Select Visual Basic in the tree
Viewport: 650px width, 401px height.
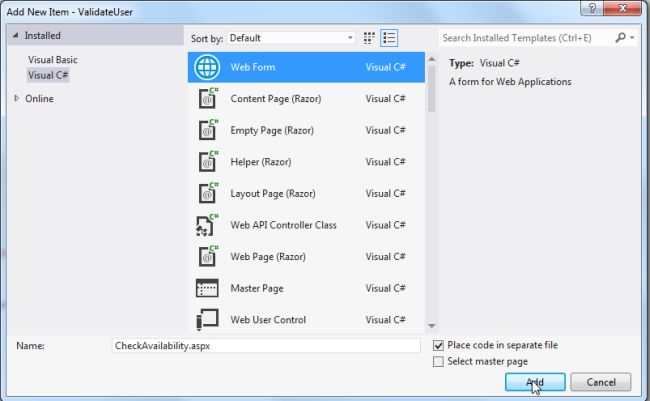pyautogui.click(x=53, y=60)
